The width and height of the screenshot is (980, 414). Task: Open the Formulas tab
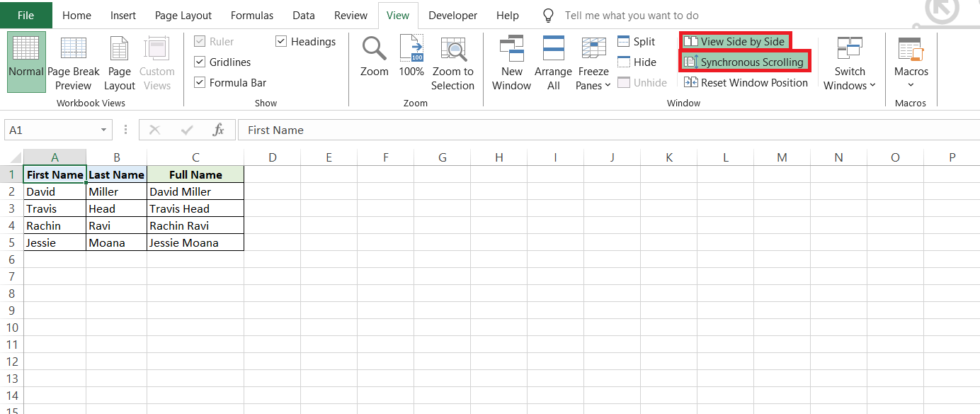(x=252, y=15)
